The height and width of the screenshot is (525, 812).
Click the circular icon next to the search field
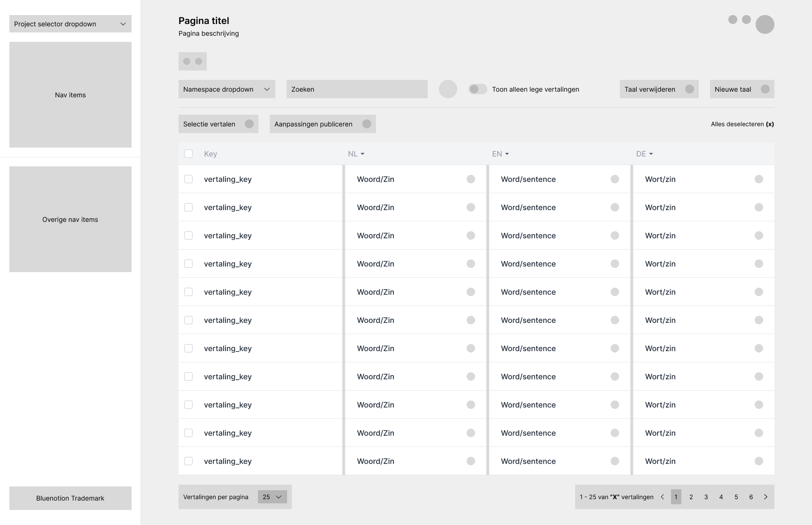tap(448, 89)
